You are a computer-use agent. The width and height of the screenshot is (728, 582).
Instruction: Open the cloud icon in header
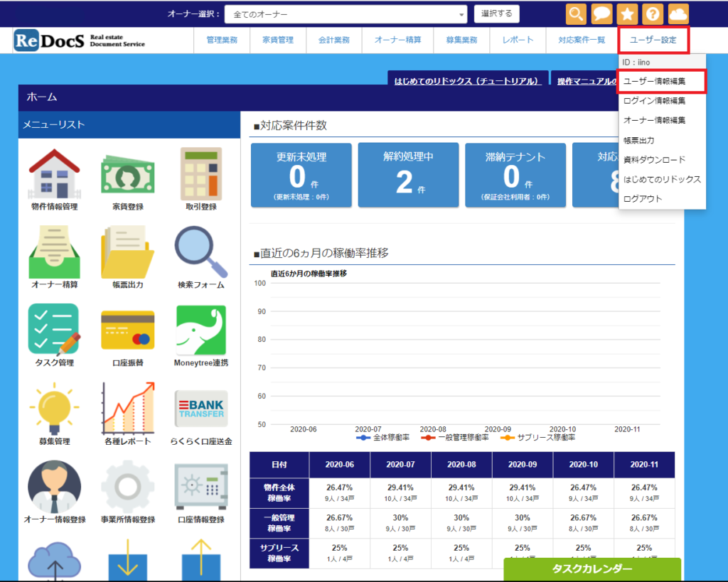(678, 14)
